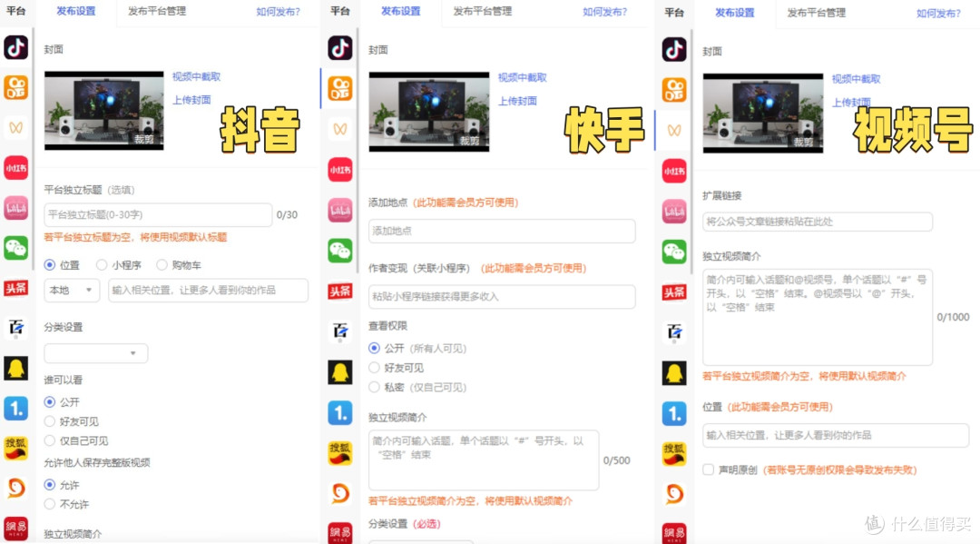
Task: Select Bilibili icon in left panel sidebar
Action: 16,208
